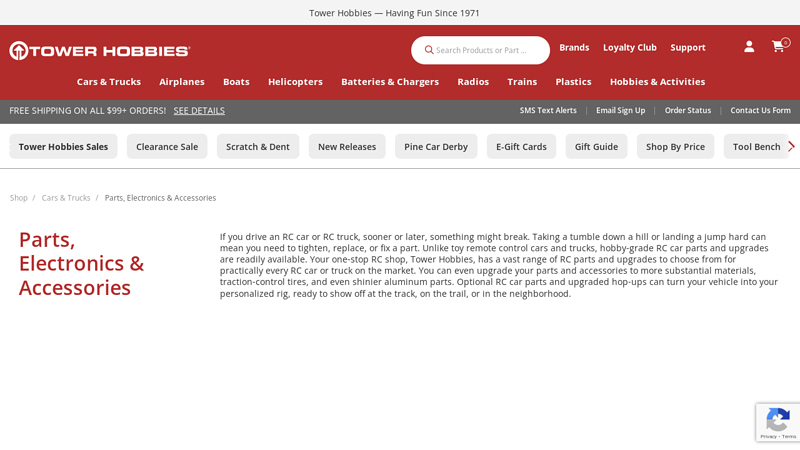
Task: Click the Tower Hobbies logo
Action: click(100, 50)
